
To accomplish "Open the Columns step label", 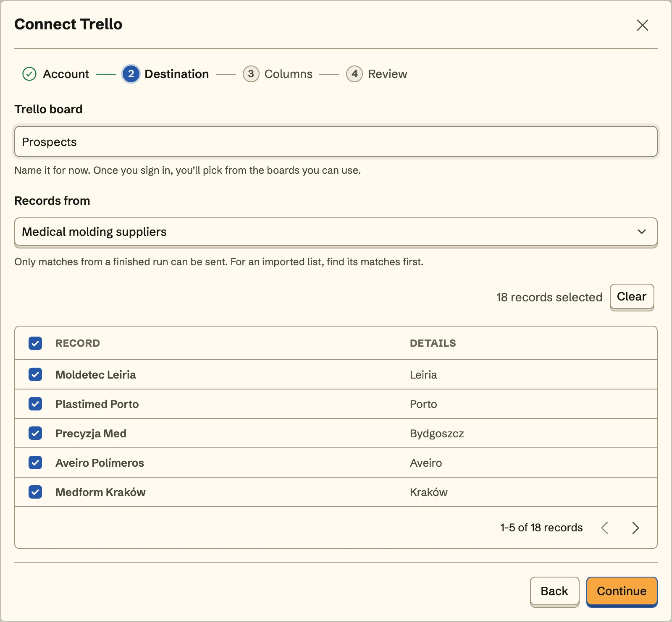I will [x=289, y=74].
